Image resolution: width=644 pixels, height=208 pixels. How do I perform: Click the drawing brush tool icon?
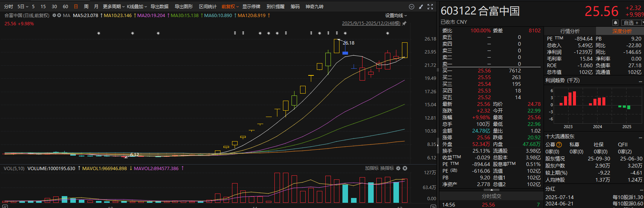(x=421, y=7)
